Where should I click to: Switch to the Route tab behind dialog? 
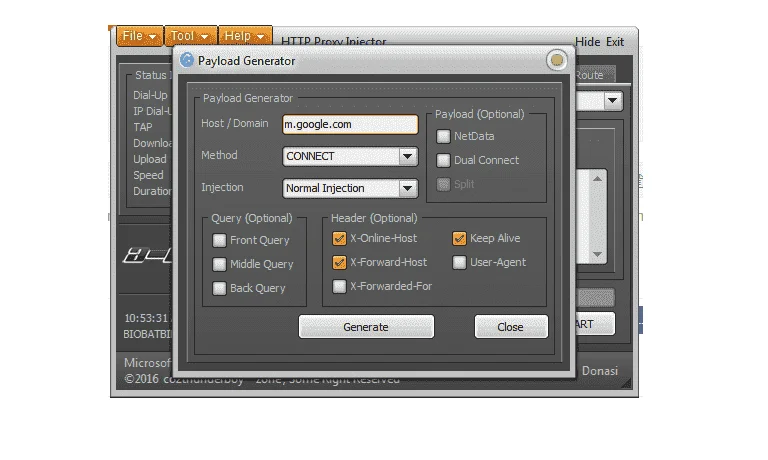(594, 75)
